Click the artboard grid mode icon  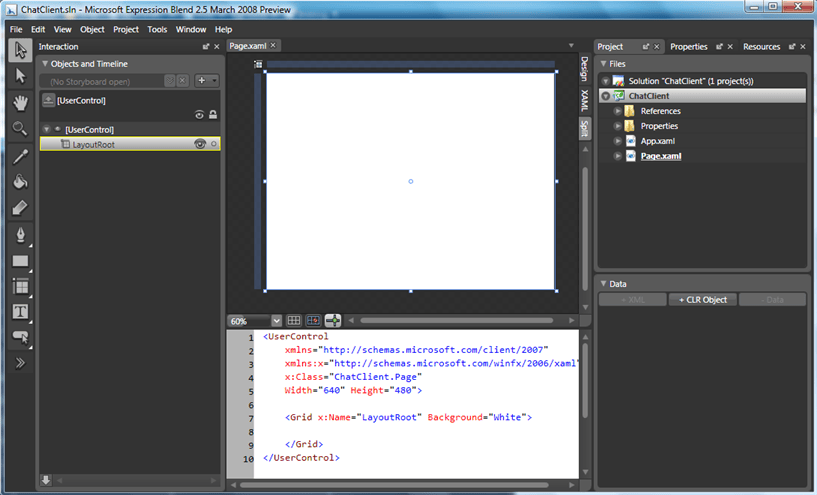258,64
